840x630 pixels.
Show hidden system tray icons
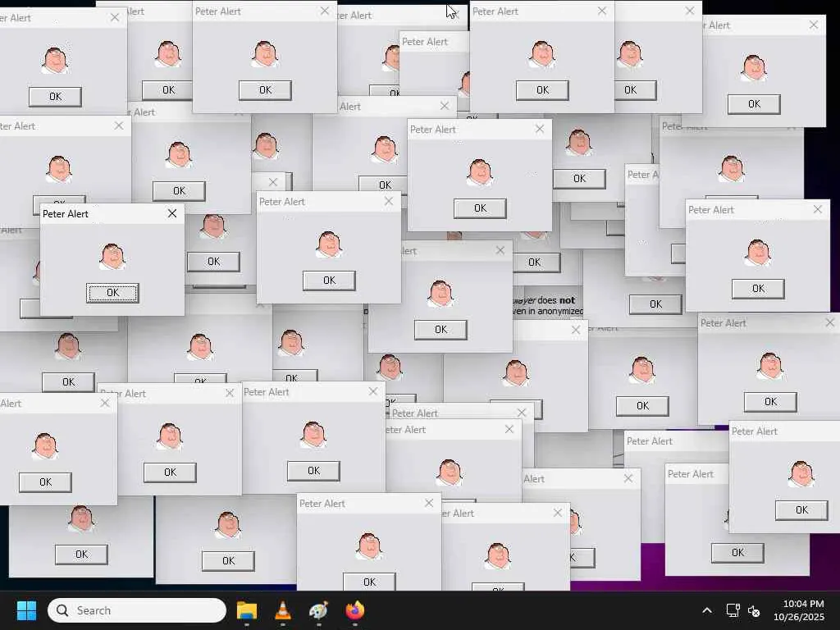(707, 610)
